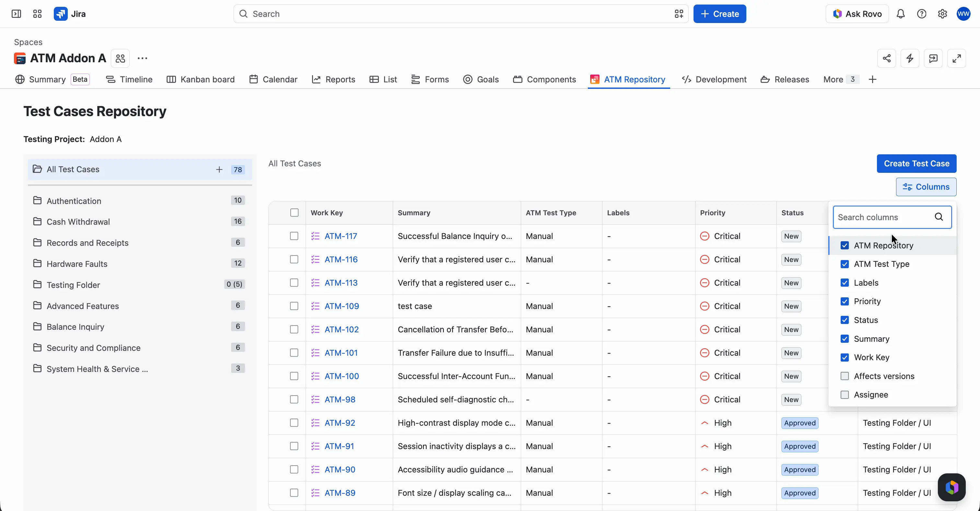Open the Releases tab
This screenshot has height=511, width=980.
(x=785, y=79)
